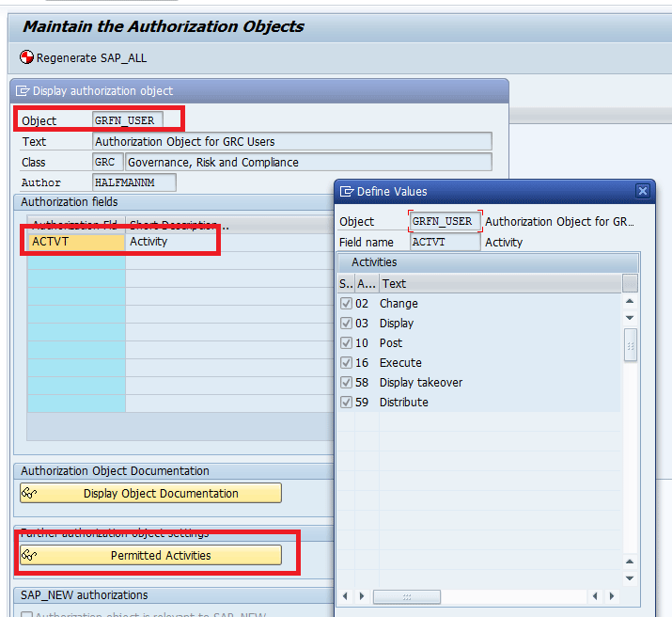Toggle the 02 Change activity checkbox
Viewport: 672px width, 617px height.
(346, 304)
